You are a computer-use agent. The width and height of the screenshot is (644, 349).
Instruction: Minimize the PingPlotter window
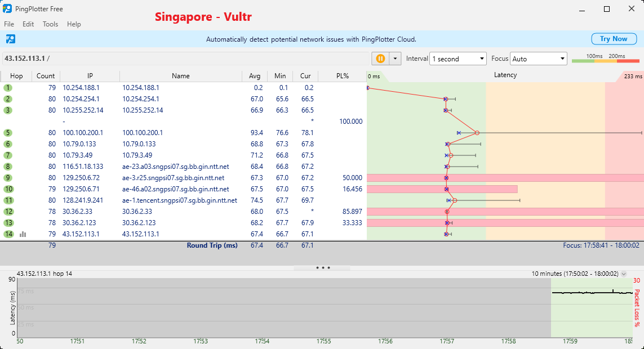(x=582, y=9)
